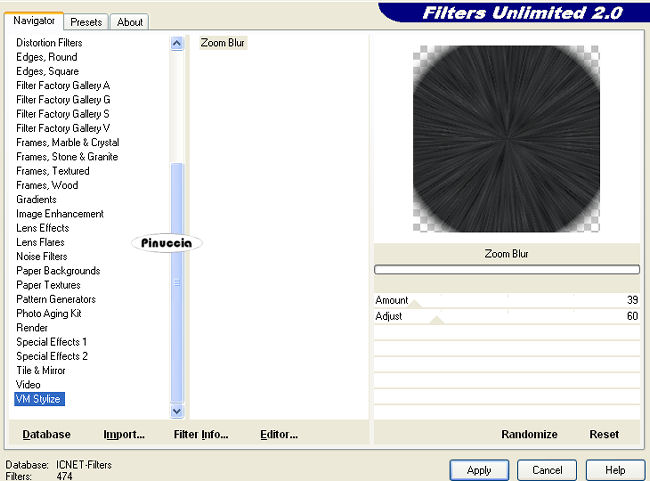Apply the Zoom Blur filter

tap(479, 470)
